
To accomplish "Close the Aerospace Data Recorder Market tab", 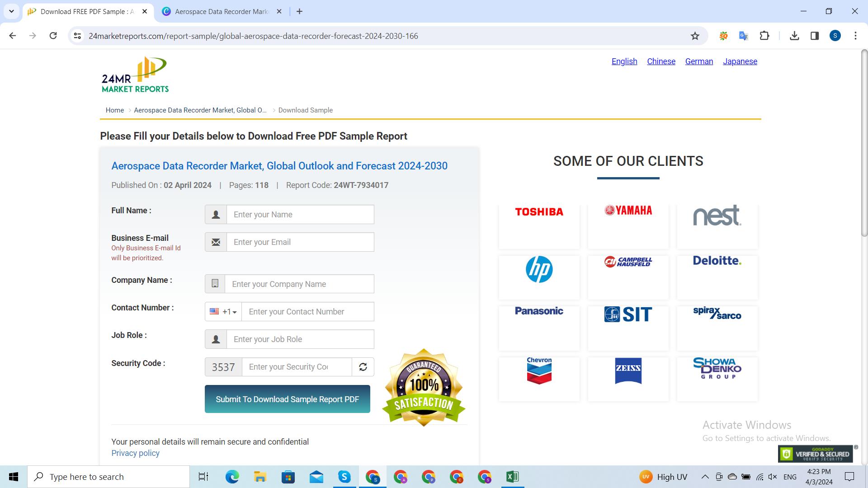I will pos(279,12).
